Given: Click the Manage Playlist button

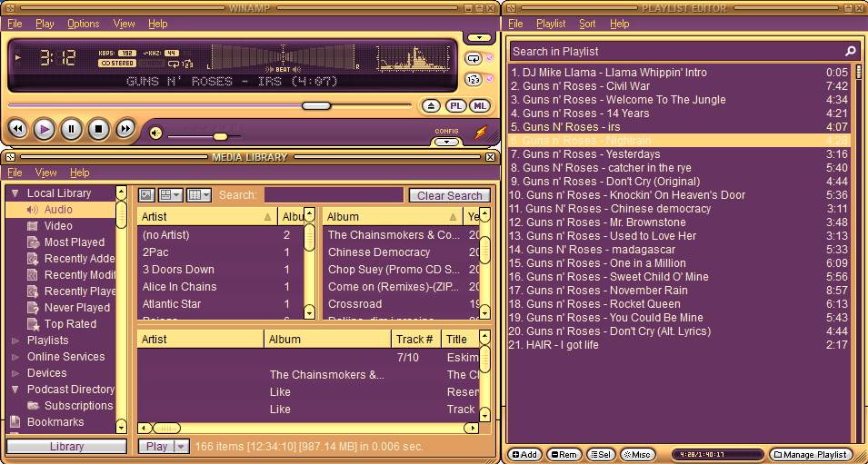Looking at the screenshot, I should point(811,454).
